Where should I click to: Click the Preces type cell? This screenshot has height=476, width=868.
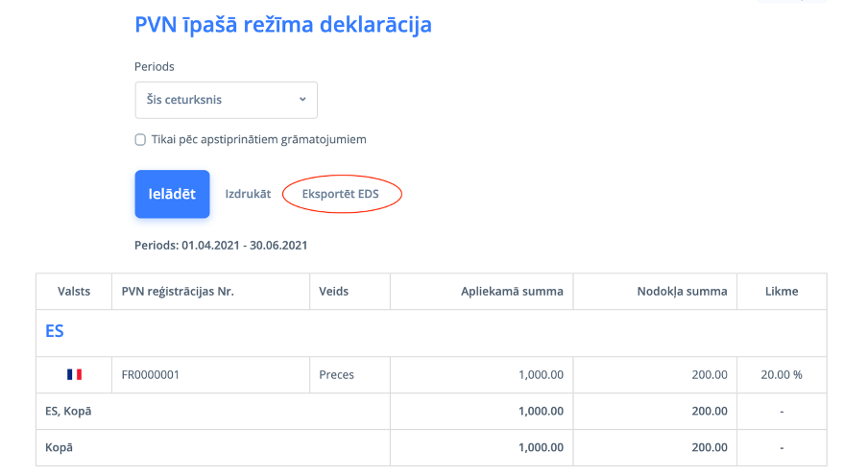[336, 375]
